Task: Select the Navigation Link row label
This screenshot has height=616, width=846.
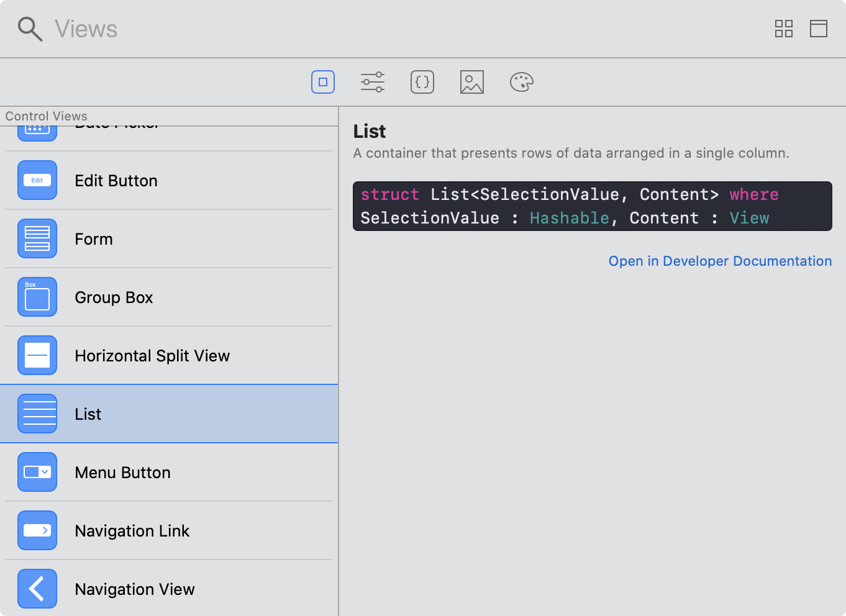Action: [x=132, y=531]
